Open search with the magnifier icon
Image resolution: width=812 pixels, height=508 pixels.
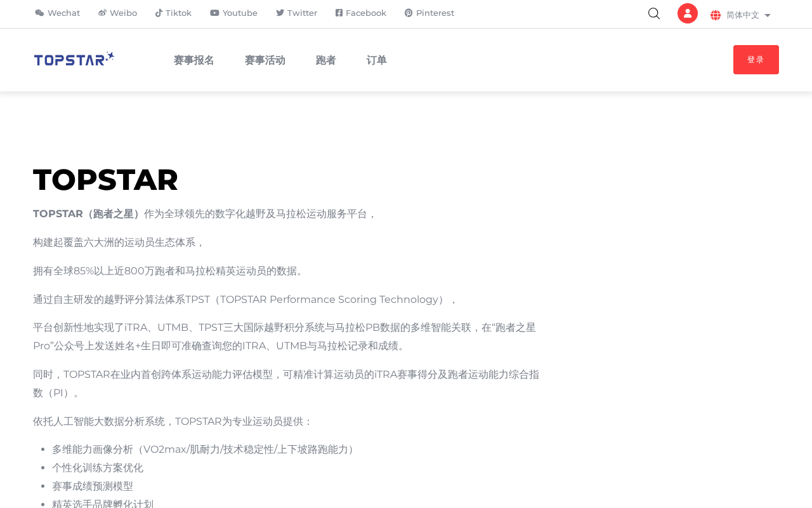654,13
